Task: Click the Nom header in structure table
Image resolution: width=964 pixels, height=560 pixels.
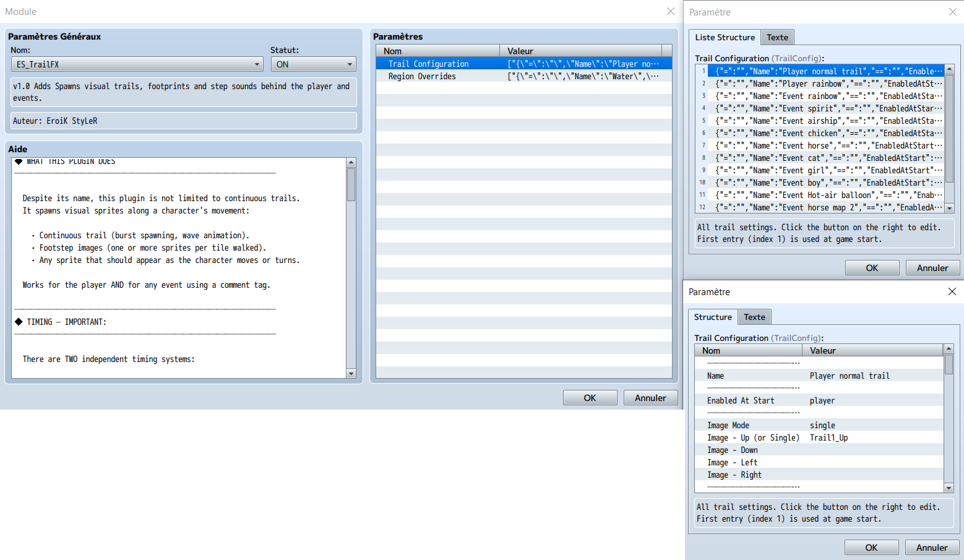Action: pos(748,350)
